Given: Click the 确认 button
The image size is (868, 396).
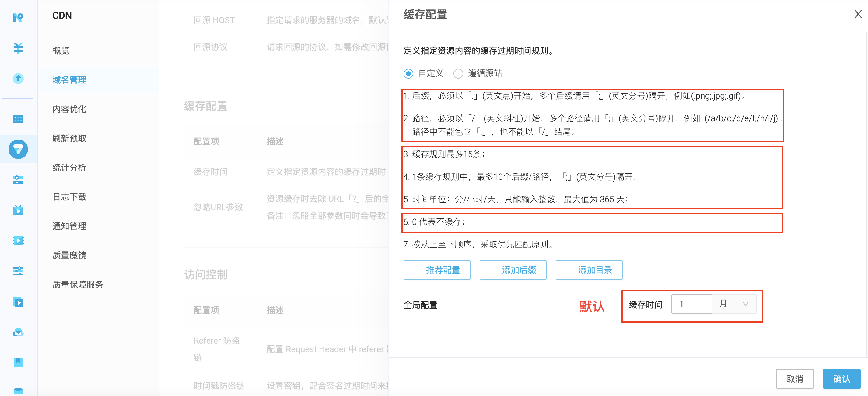Looking at the screenshot, I should 842,379.
